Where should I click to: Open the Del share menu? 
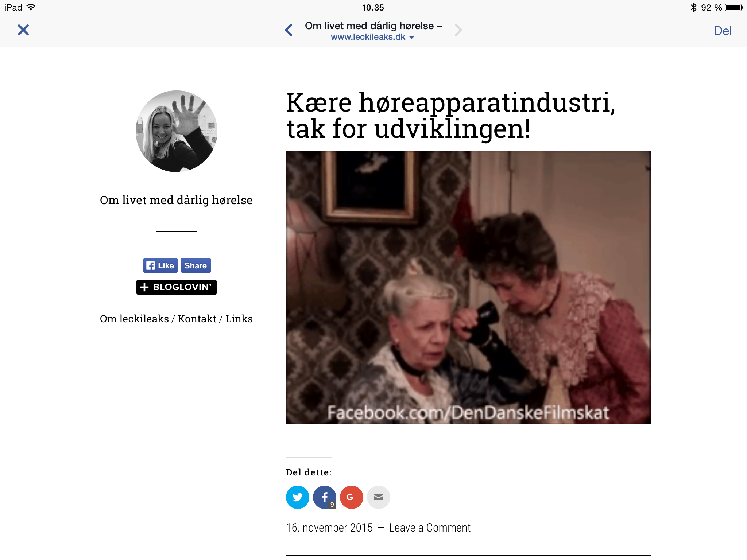pyautogui.click(x=723, y=31)
